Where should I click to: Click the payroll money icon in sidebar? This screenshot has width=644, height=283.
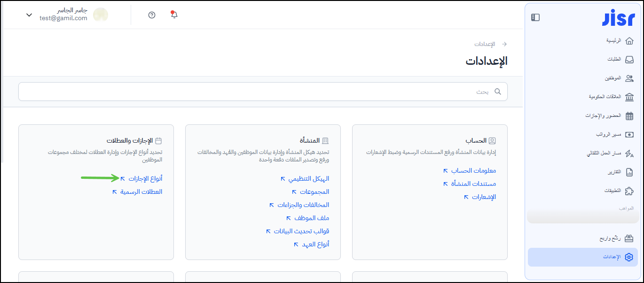(629, 135)
